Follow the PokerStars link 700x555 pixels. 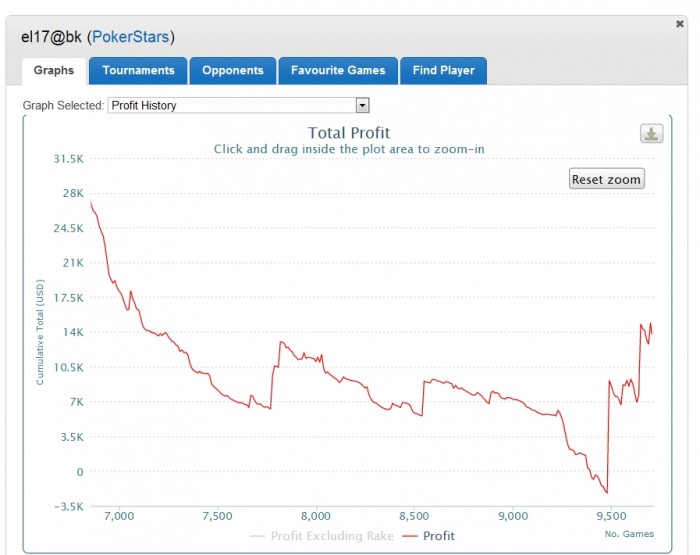(131, 38)
